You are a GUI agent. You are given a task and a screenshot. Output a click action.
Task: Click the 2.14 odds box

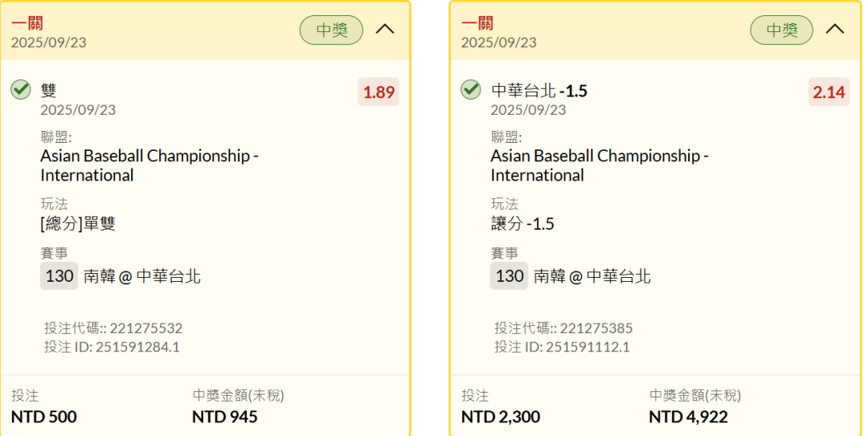[x=829, y=92]
